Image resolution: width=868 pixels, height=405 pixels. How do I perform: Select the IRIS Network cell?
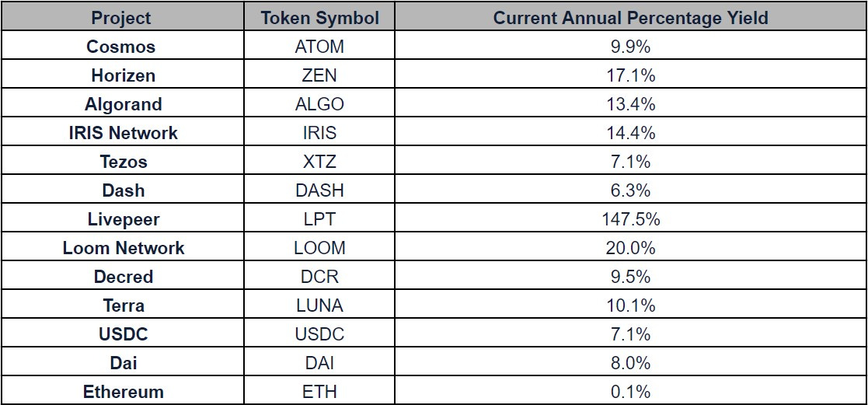pyautogui.click(x=123, y=133)
